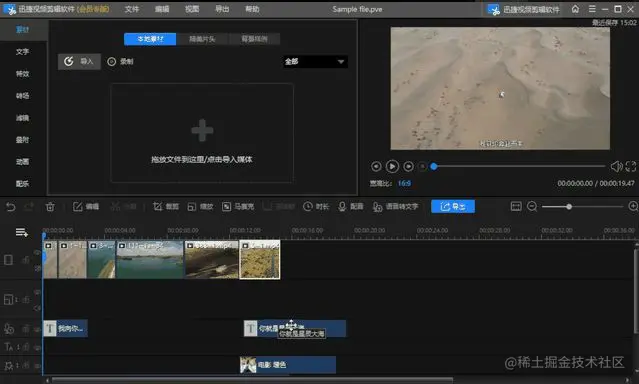Select the 配乐 music sidebar tab

click(23, 184)
